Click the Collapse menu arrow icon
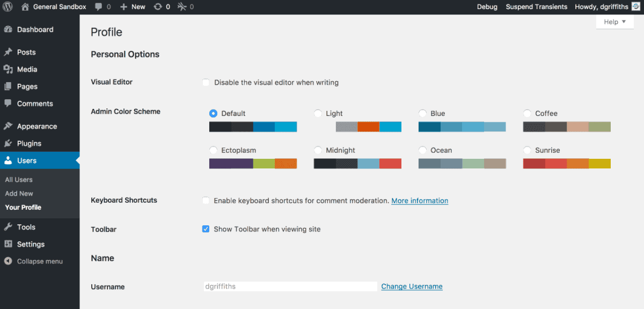The width and height of the screenshot is (644, 309). (8, 261)
